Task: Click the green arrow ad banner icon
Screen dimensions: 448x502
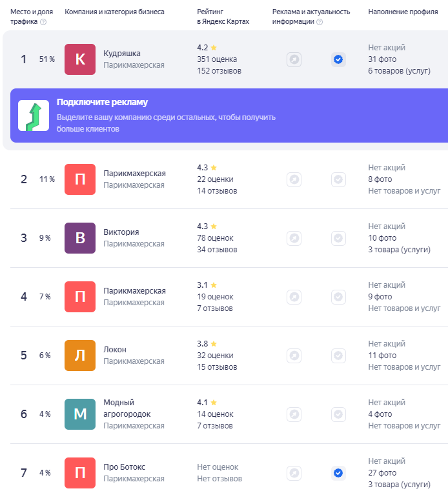Action: [x=34, y=115]
